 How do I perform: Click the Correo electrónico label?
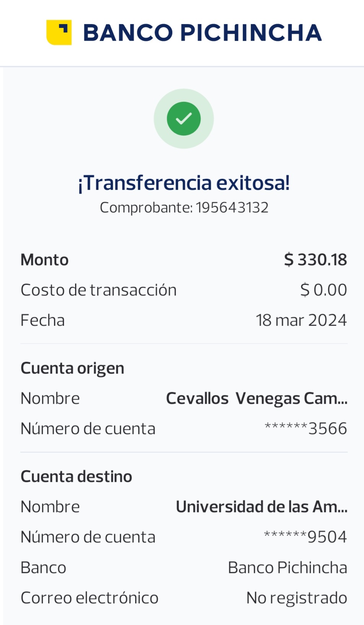click(89, 598)
